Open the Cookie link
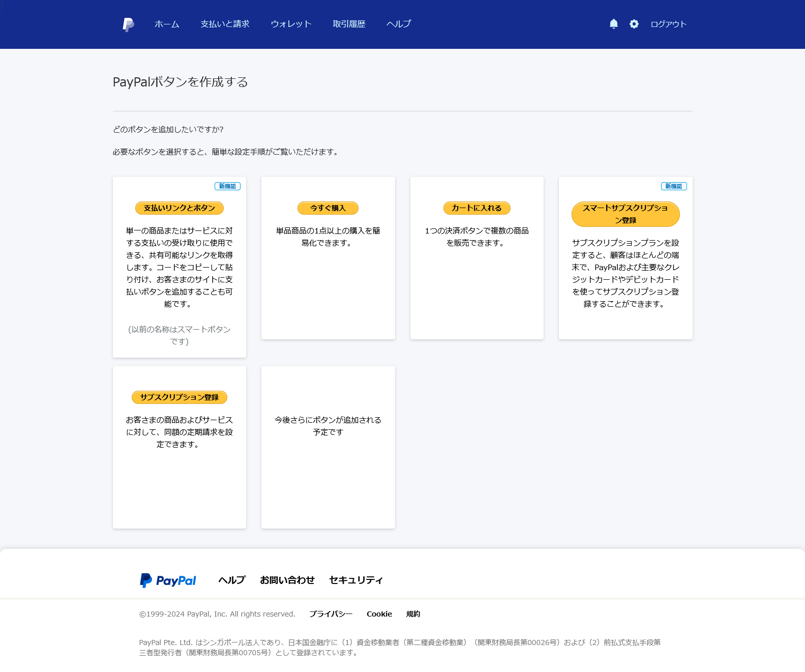 [x=379, y=614]
